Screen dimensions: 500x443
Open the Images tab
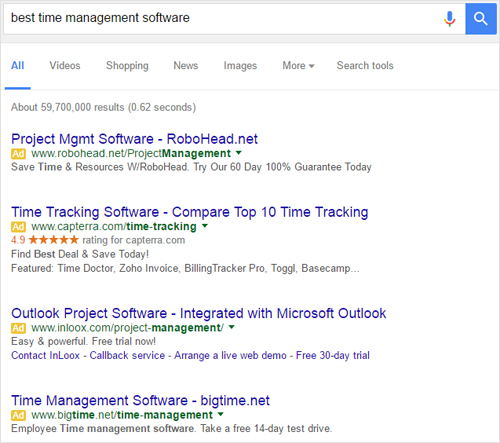[x=240, y=66]
